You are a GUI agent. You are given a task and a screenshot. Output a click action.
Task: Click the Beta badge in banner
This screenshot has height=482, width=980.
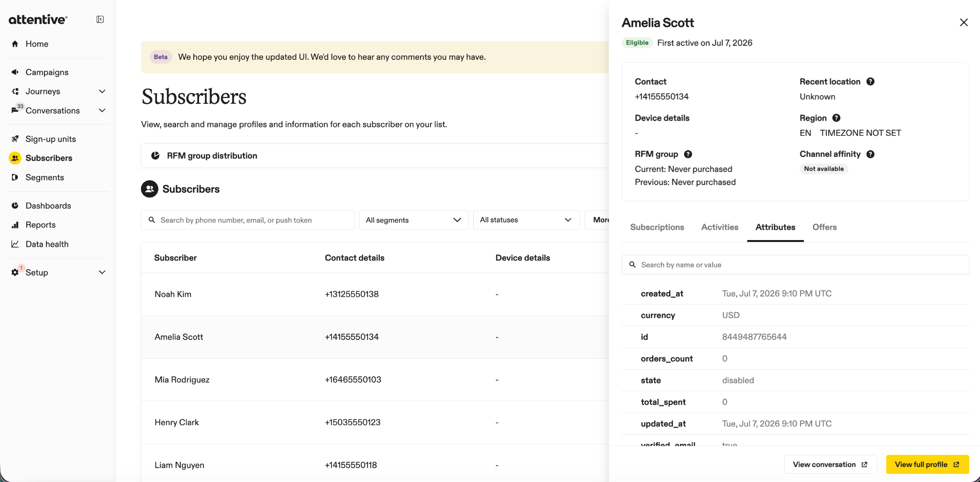161,57
